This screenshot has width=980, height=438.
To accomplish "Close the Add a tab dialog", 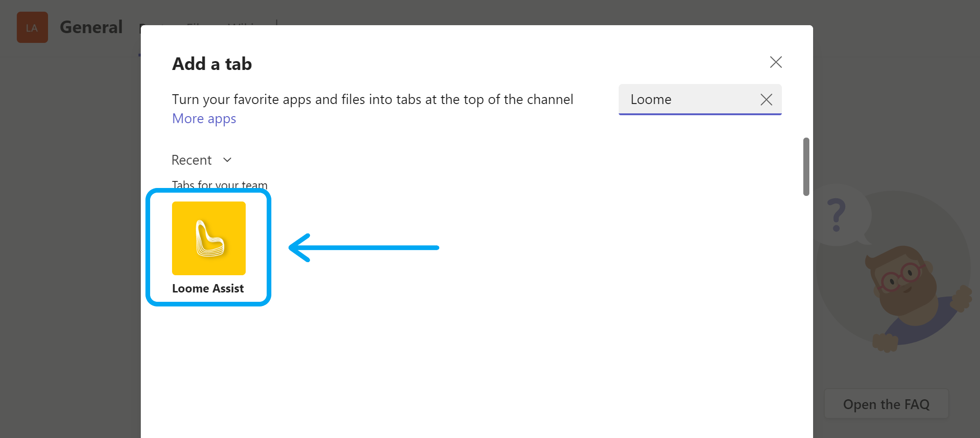I will point(776,62).
